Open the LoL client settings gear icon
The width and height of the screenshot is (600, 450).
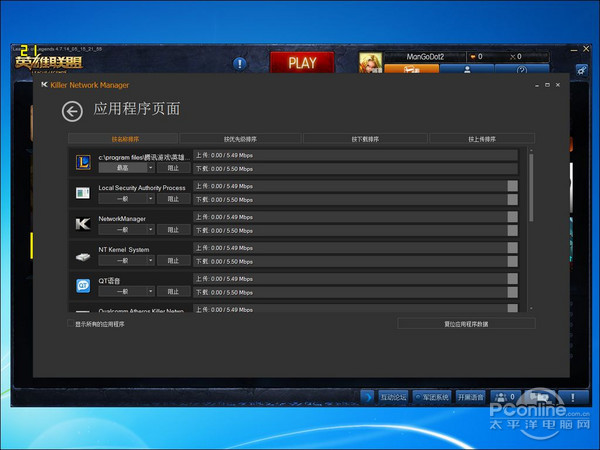[582, 70]
